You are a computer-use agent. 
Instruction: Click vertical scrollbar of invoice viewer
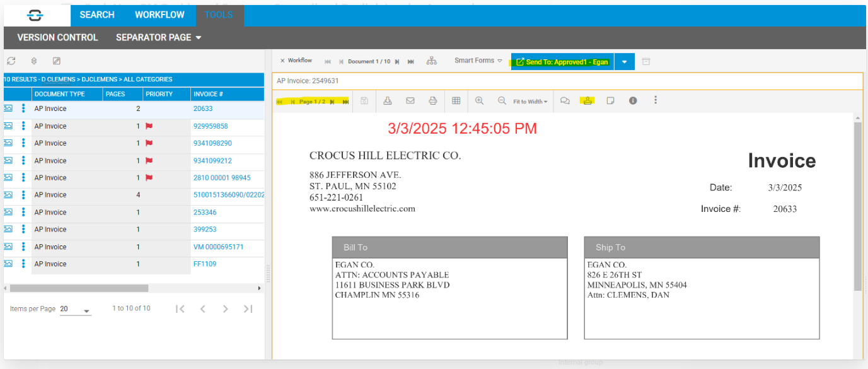858,206
